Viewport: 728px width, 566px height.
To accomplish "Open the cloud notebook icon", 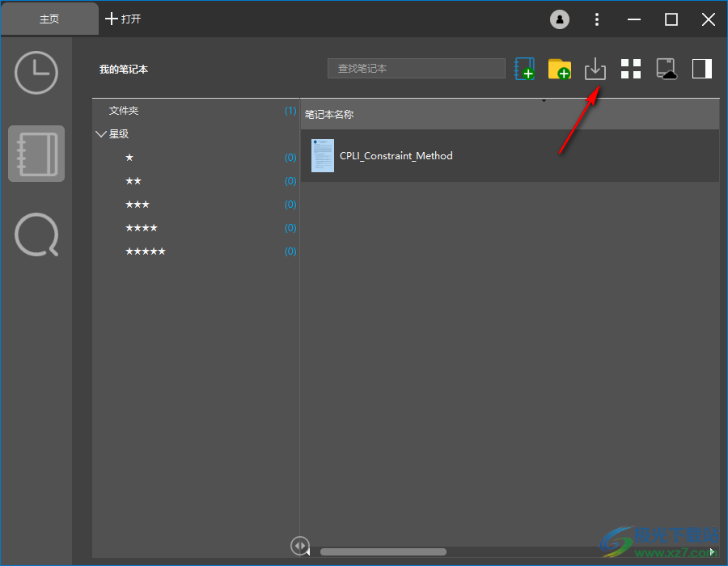I will click(x=667, y=69).
